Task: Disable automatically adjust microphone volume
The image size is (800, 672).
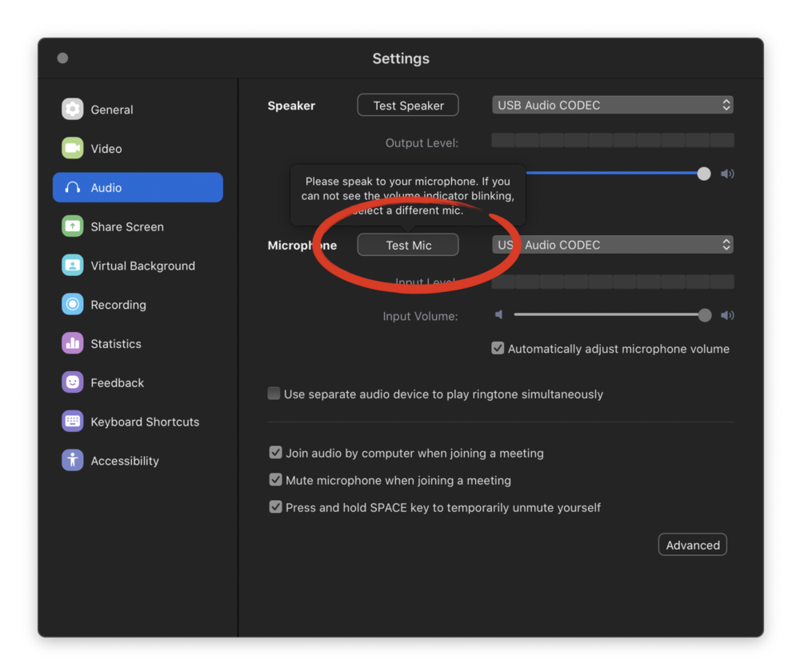Action: (498, 349)
